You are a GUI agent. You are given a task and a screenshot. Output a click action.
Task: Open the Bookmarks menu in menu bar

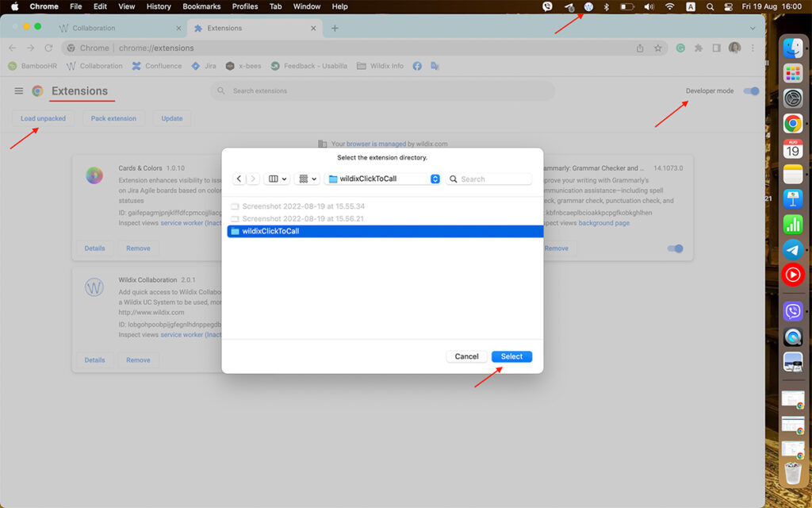point(201,6)
